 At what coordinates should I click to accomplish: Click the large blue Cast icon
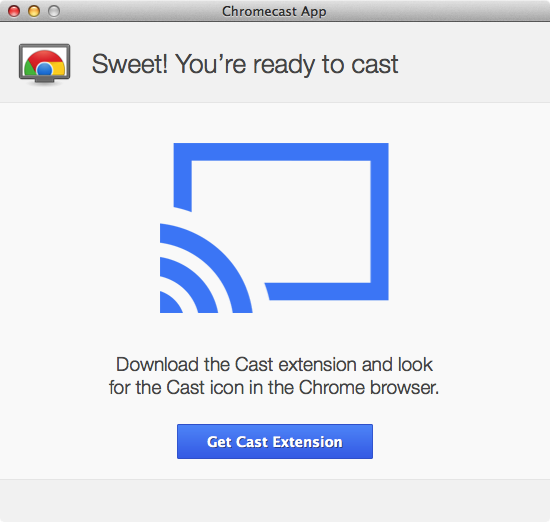click(274, 228)
